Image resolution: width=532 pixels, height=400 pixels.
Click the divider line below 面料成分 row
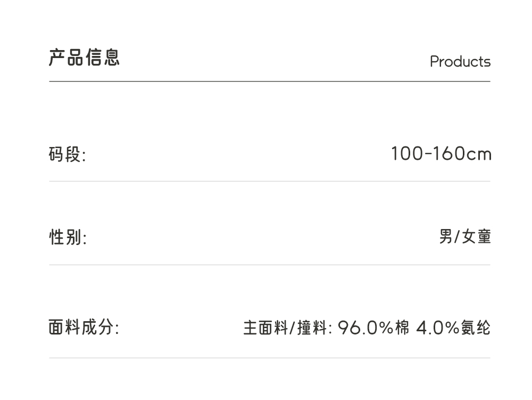(269, 358)
